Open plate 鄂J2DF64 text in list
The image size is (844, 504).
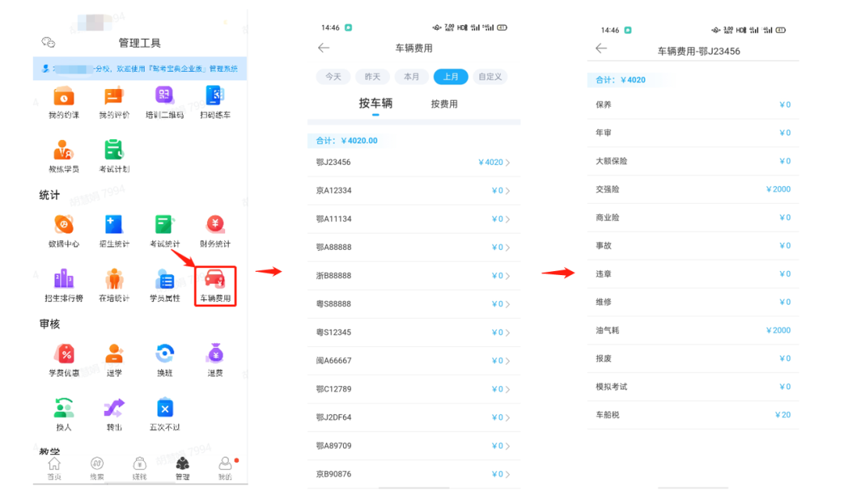pyautogui.click(x=334, y=417)
